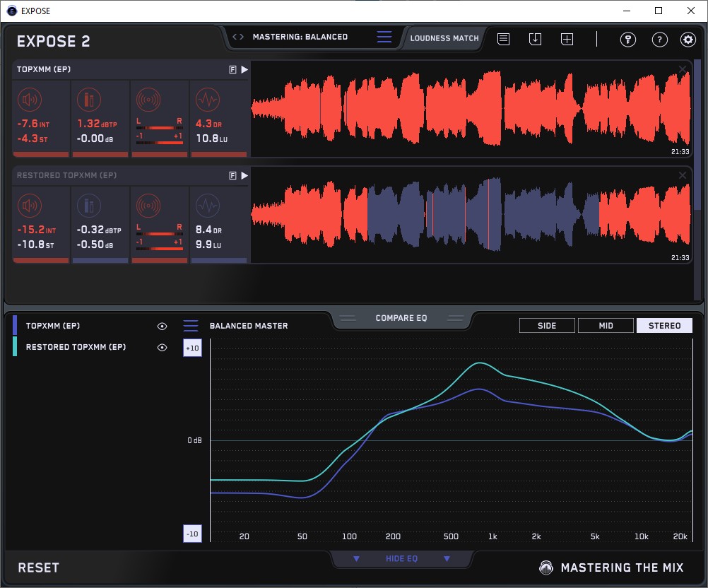Image resolution: width=708 pixels, height=588 pixels.
Task: Toggle the Loudness Match button
Action: [x=444, y=38]
